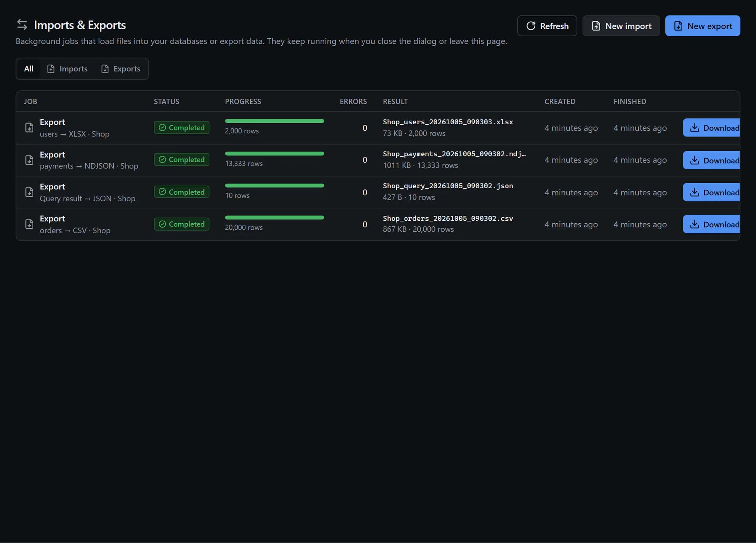Click progress bar showing 13,333 rows
This screenshot has height=543, width=756.
click(x=274, y=153)
